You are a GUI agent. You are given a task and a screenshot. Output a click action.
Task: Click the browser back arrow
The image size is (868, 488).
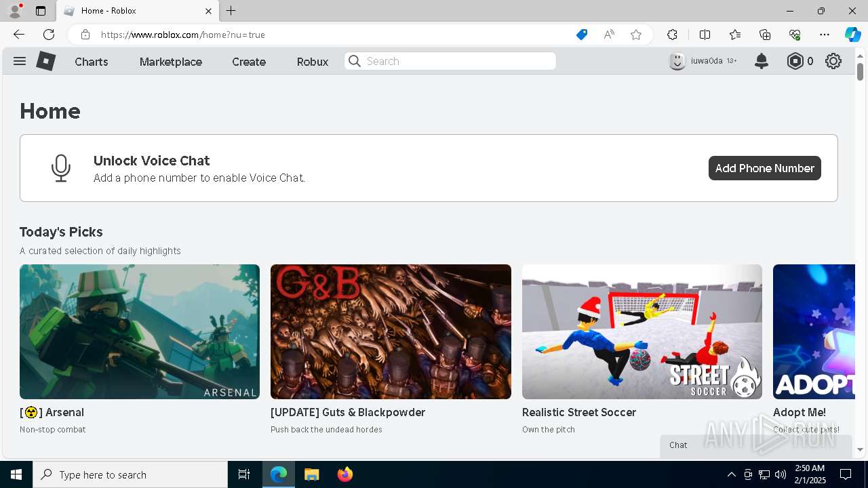[19, 35]
